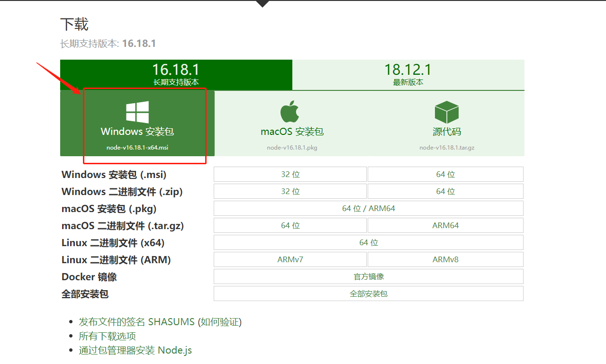Click the green source code cube icon

coord(447,112)
